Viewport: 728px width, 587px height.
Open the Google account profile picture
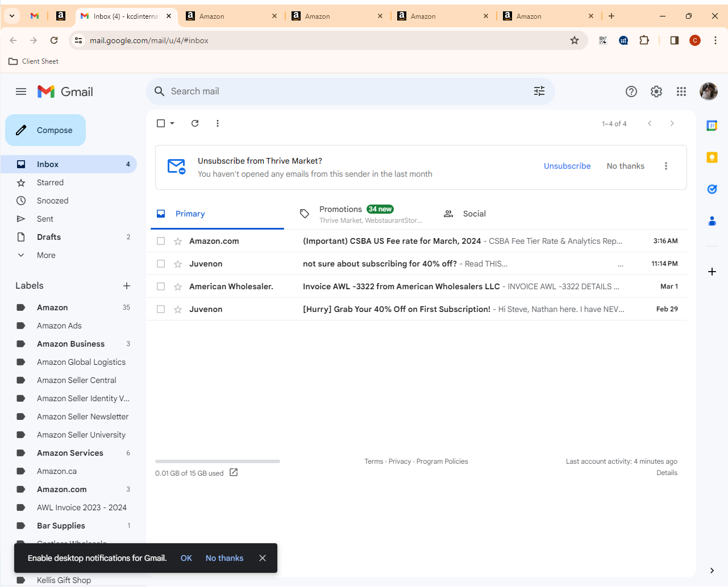tap(709, 91)
